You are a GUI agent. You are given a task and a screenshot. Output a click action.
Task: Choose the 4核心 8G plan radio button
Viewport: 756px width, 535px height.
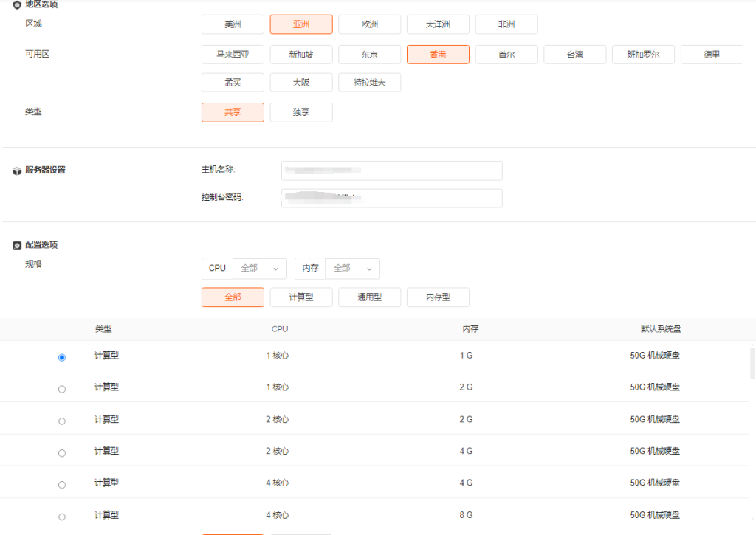pyautogui.click(x=62, y=517)
